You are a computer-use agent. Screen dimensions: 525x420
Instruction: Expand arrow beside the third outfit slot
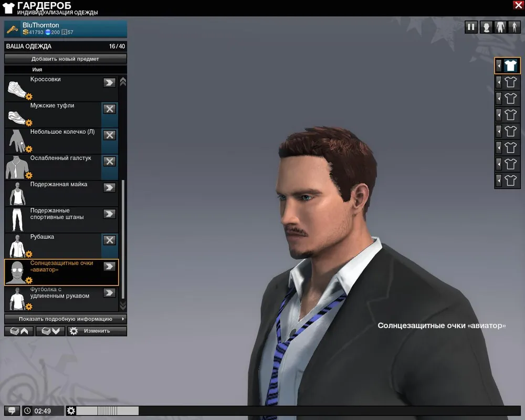[499, 99]
